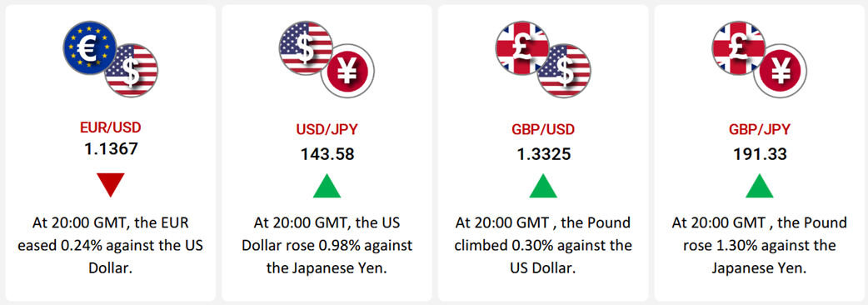Click the US dollar coin in GBP/USD card
The image size is (868, 305).
[x=564, y=70]
